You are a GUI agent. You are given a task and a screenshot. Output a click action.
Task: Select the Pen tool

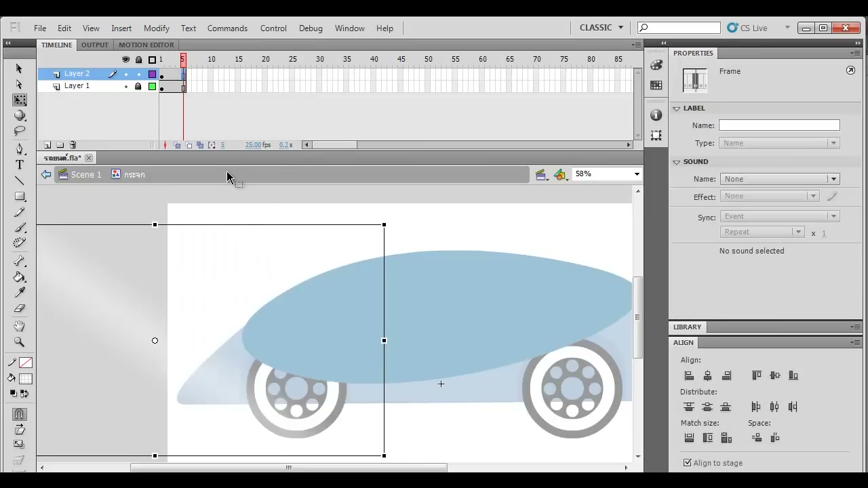point(20,148)
